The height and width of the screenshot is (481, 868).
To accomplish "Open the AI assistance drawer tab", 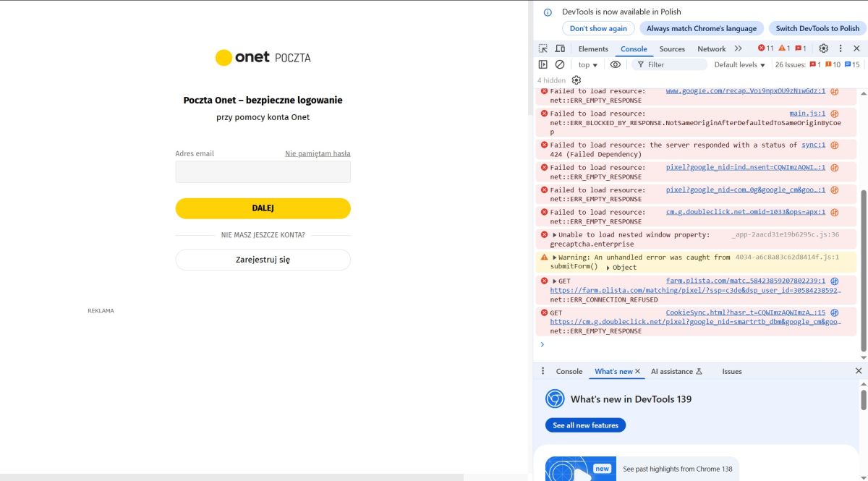I will pos(676,371).
